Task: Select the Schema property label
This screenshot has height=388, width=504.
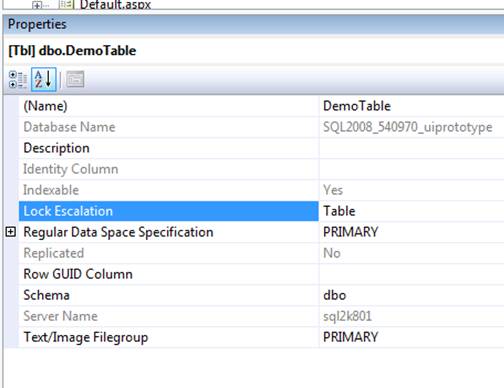Action: click(46, 295)
